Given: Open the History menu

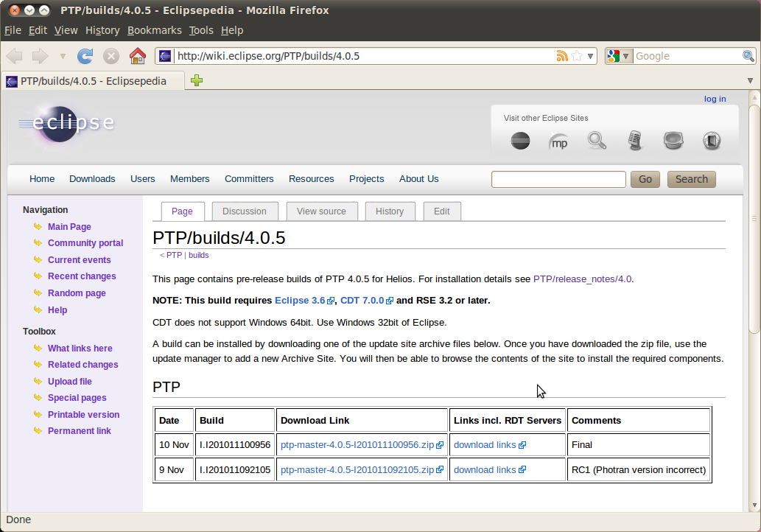Looking at the screenshot, I should [102, 30].
